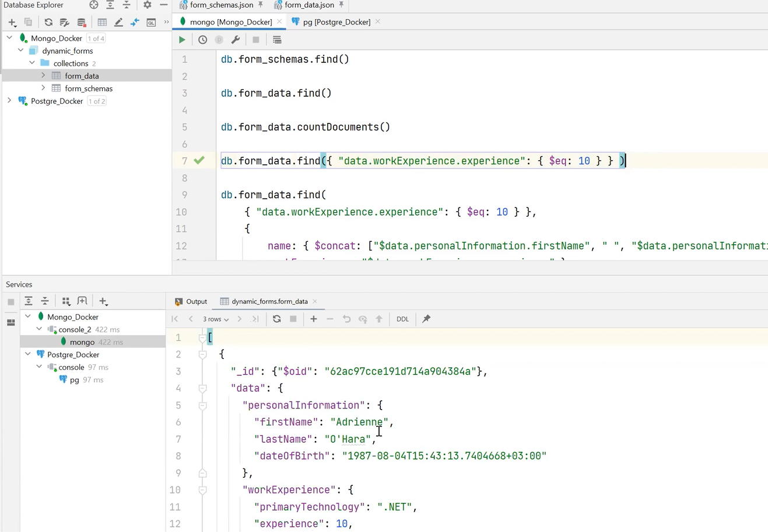Click the DDL button in result toolbar
Screen dimensions: 768x532
click(x=402, y=319)
